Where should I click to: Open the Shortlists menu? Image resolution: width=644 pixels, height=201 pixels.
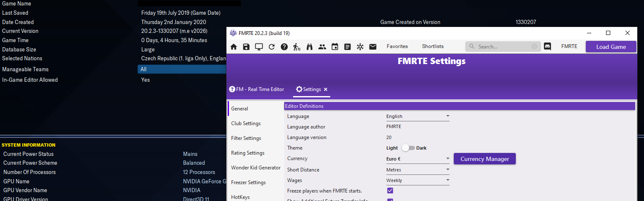433,46
